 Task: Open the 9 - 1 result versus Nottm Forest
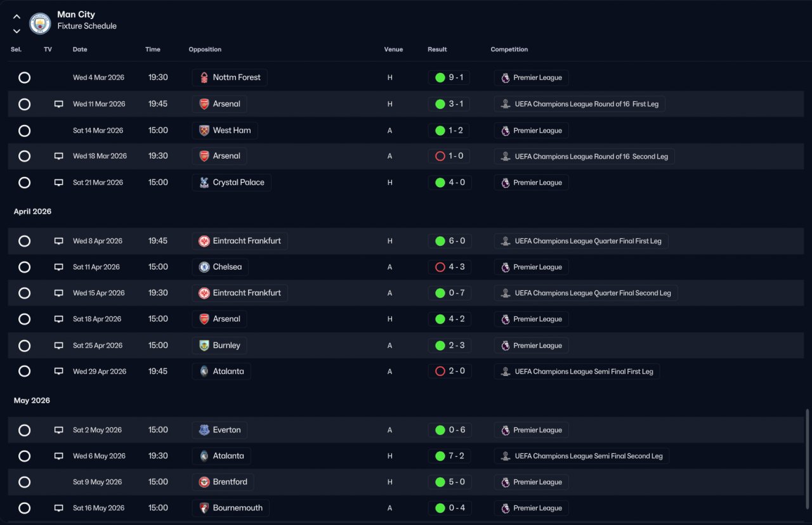click(x=449, y=77)
